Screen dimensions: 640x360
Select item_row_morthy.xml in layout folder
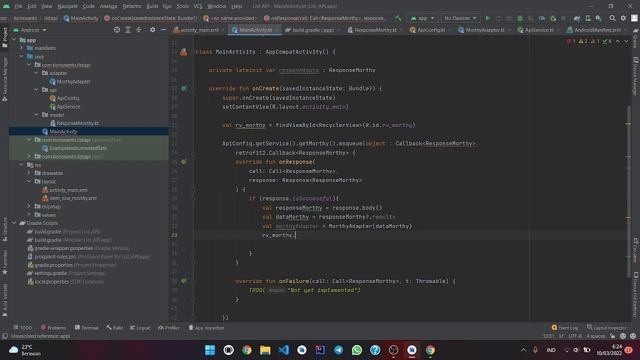pyautogui.click(x=69, y=198)
